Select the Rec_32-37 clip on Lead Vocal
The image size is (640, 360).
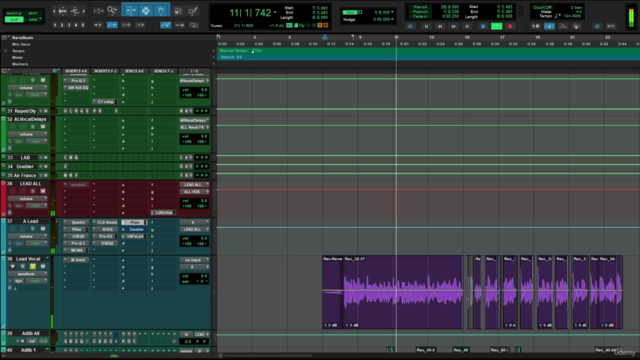403,292
